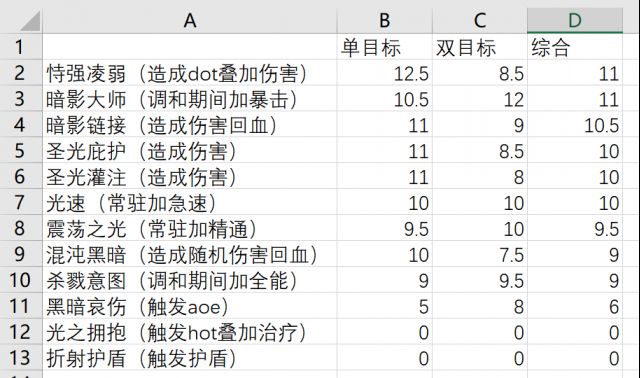
Task: Select cell containing 恃强凌弱 text
Action: 190,73
